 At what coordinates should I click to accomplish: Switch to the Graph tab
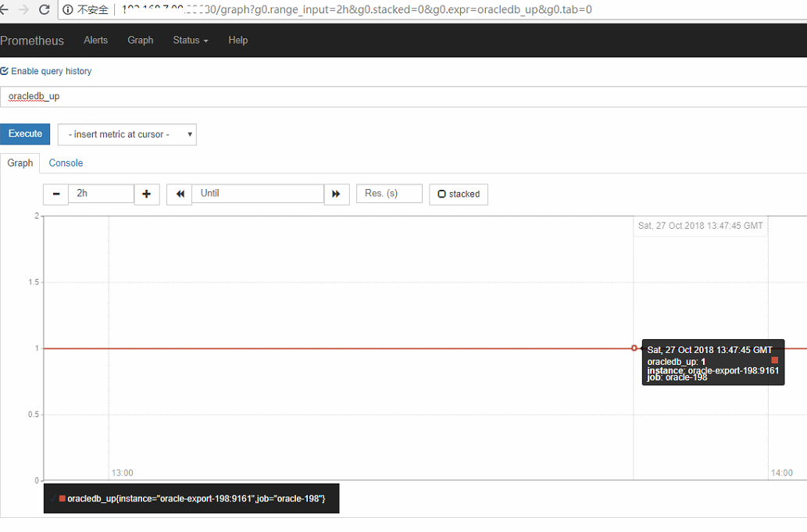pos(20,163)
